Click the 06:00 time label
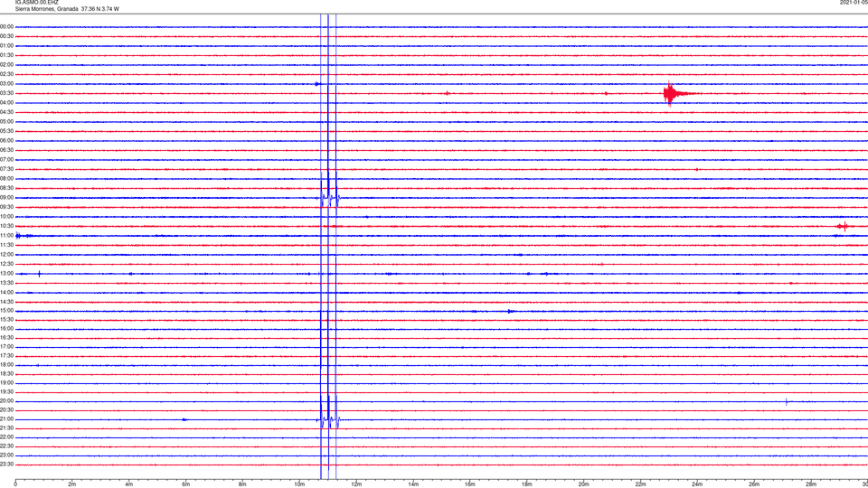Viewport: 868px width, 488px height. pyautogui.click(x=6, y=140)
